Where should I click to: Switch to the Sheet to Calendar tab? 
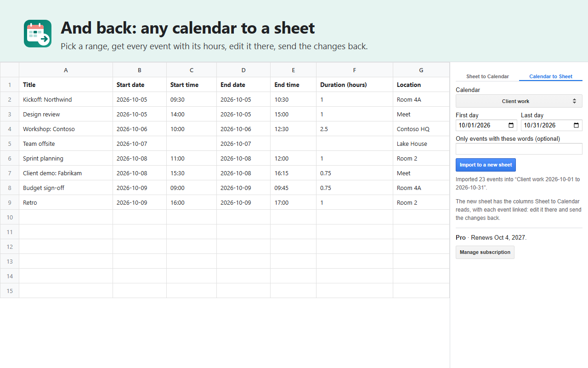pyautogui.click(x=487, y=76)
